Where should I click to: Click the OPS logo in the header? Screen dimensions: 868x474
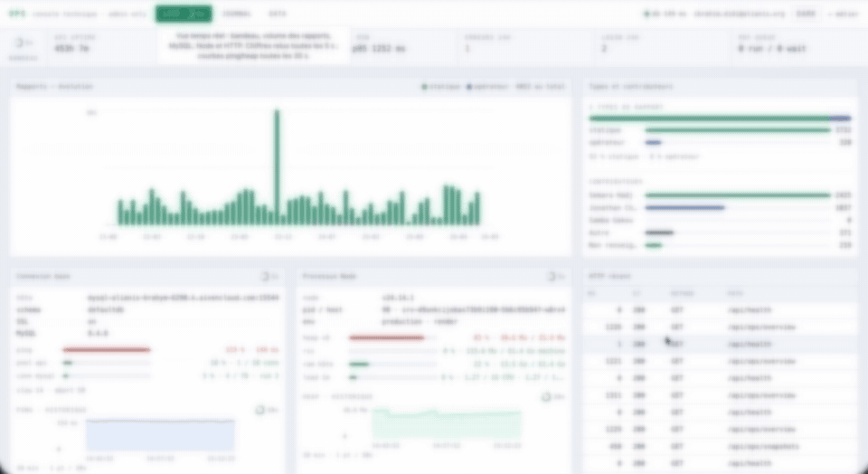17,14
